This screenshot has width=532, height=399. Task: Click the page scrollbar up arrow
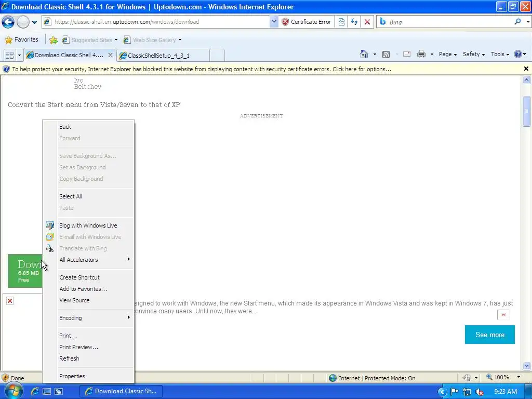(526, 80)
